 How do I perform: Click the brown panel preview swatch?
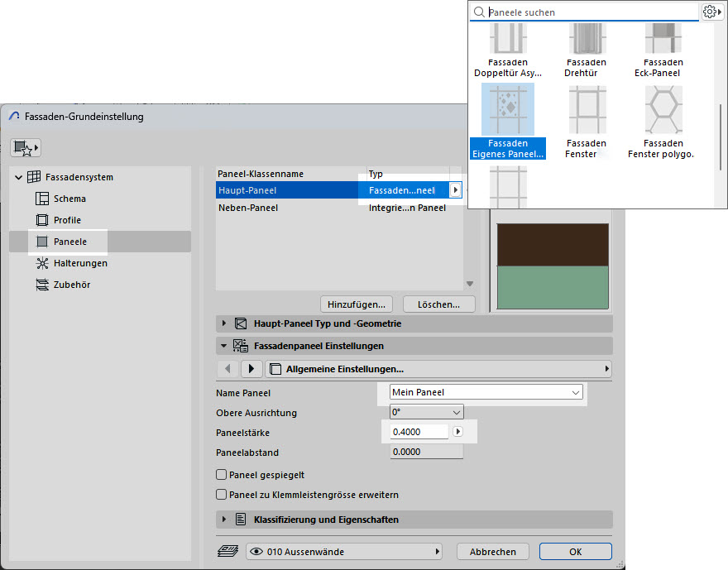tap(553, 245)
